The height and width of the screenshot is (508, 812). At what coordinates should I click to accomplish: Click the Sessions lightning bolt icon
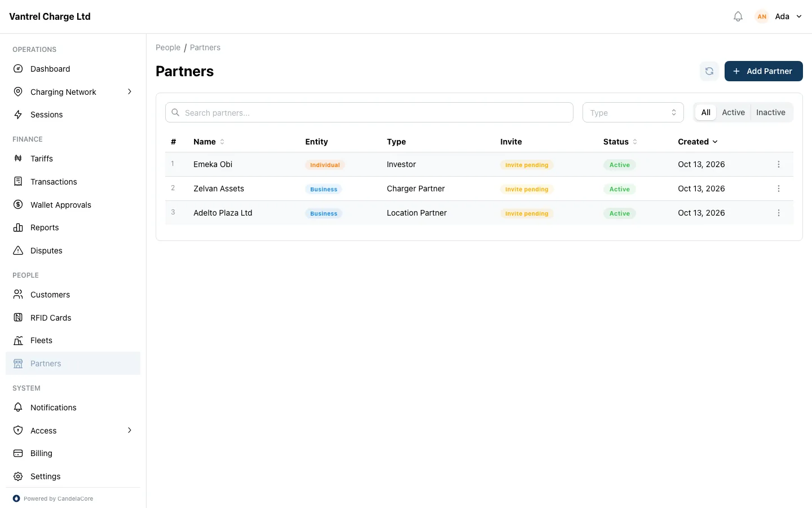click(x=18, y=115)
